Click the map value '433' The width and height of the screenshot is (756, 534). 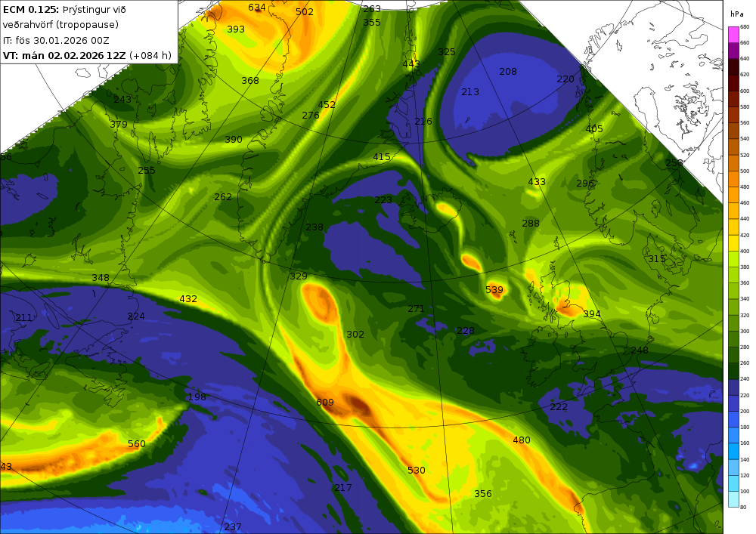coord(537,182)
